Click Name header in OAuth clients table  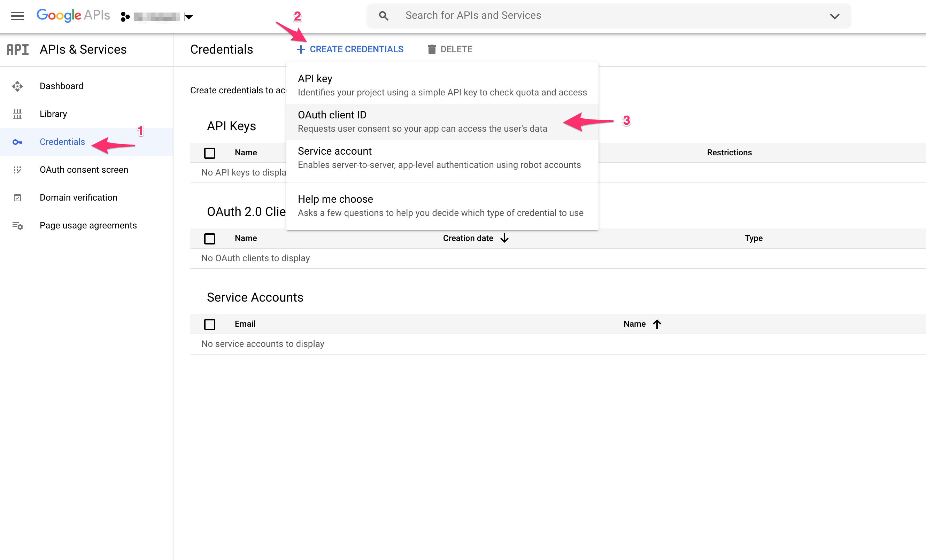coord(246,238)
